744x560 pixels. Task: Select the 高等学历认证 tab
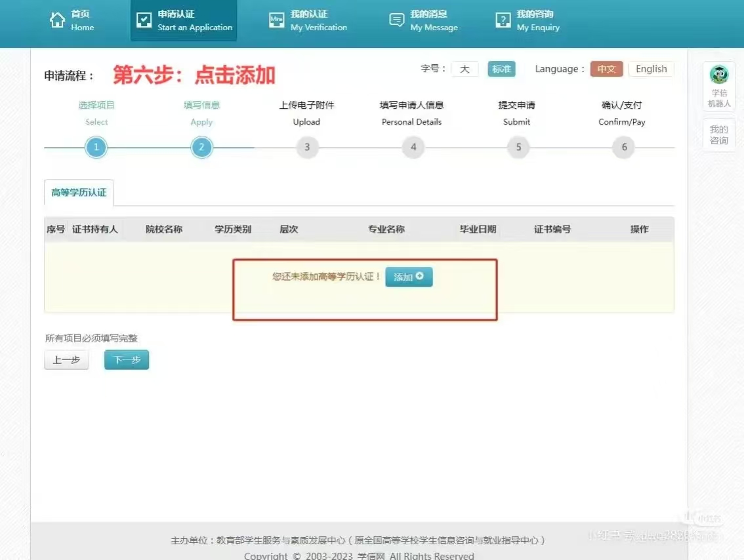pyautogui.click(x=79, y=193)
